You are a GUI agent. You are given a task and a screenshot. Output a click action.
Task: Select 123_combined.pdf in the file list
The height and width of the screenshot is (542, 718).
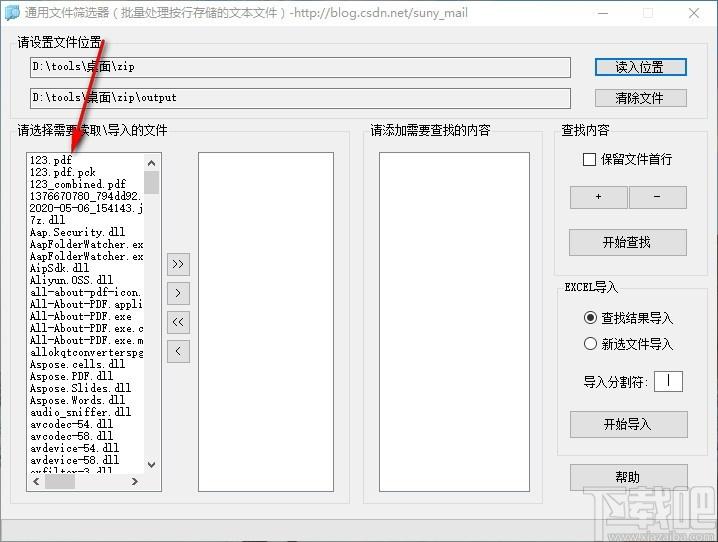(78, 184)
